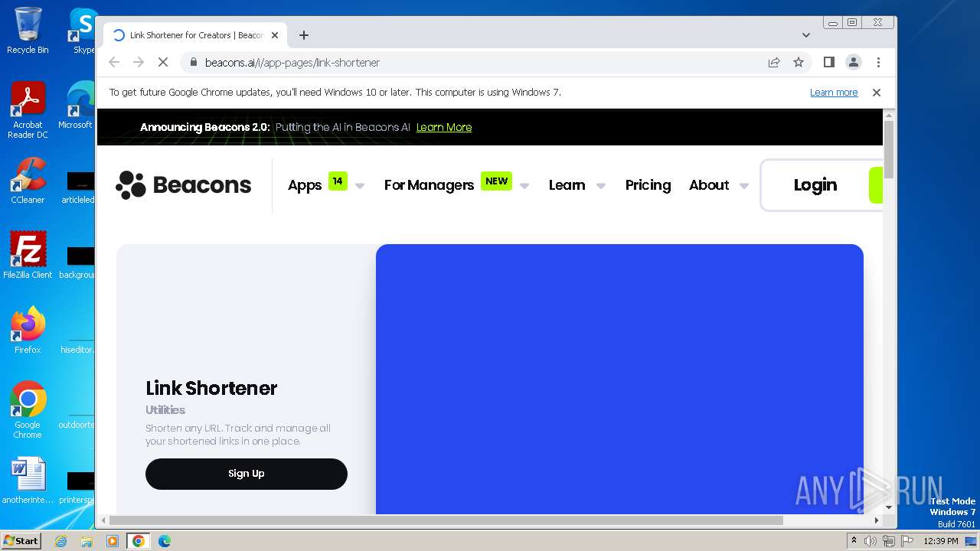Click the Beacons logo
The height and width of the screenshot is (551, 980).
183,185
